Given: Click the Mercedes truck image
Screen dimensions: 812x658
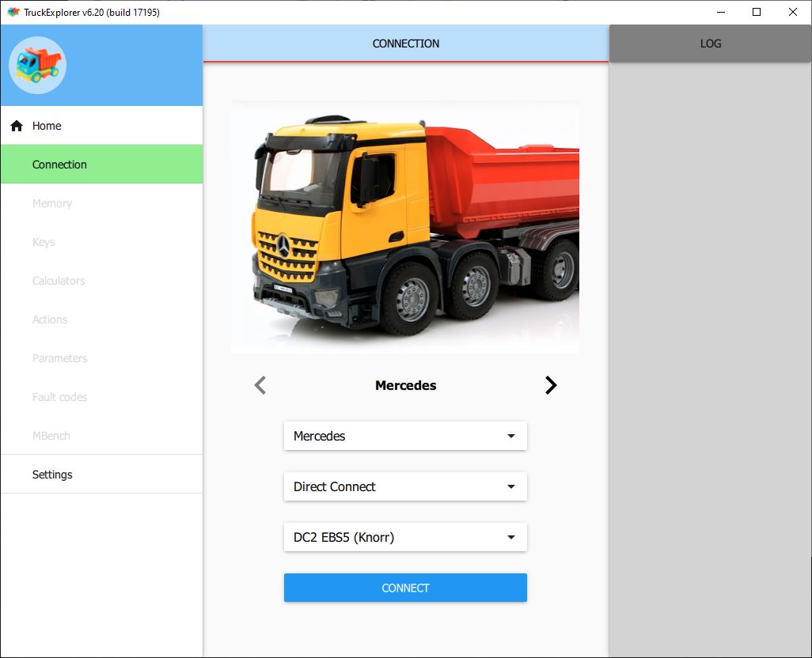Looking at the screenshot, I should pos(405,227).
